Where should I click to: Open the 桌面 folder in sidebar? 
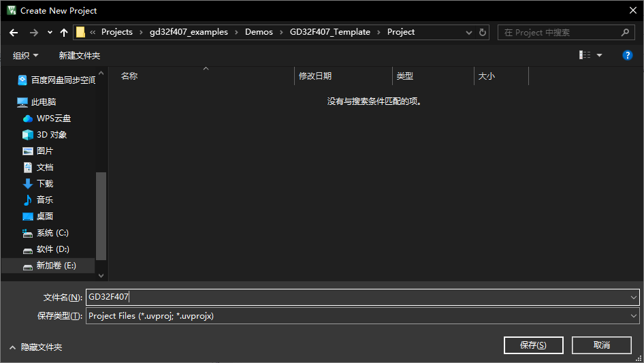pos(38,217)
